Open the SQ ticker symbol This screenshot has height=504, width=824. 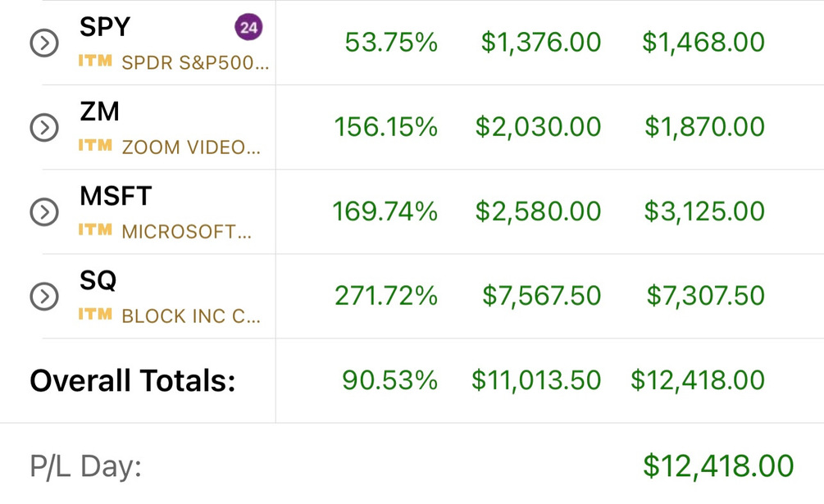pyautogui.click(x=98, y=280)
